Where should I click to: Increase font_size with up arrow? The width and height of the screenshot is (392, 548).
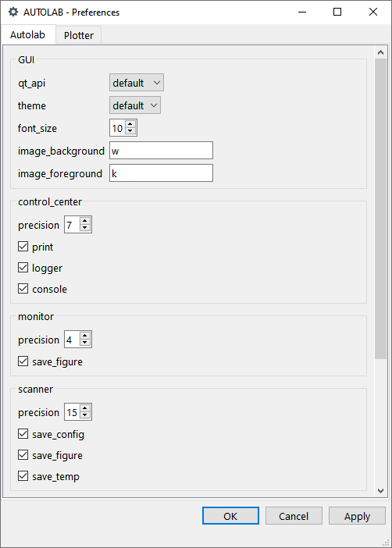coord(130,124)
